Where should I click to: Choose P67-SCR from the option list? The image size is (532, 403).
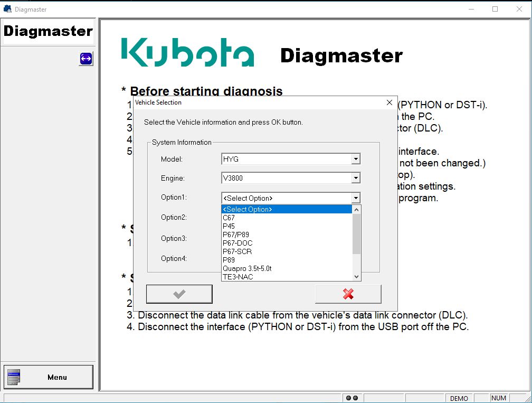tap(287, 251)
